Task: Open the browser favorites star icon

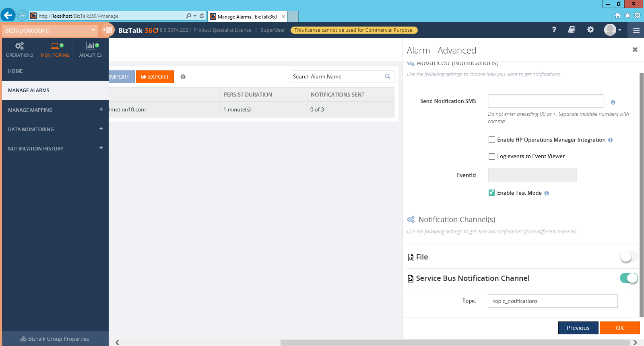Action: click(x=627, y=16)
